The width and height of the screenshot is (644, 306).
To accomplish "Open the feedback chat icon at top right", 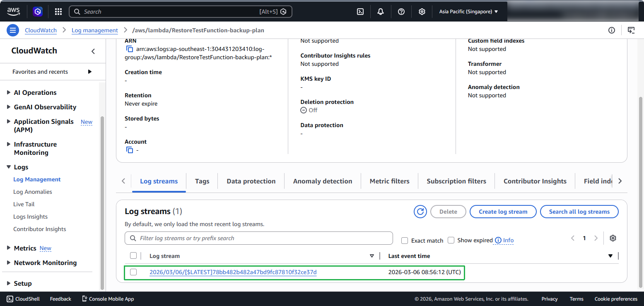I will [631, 30].
